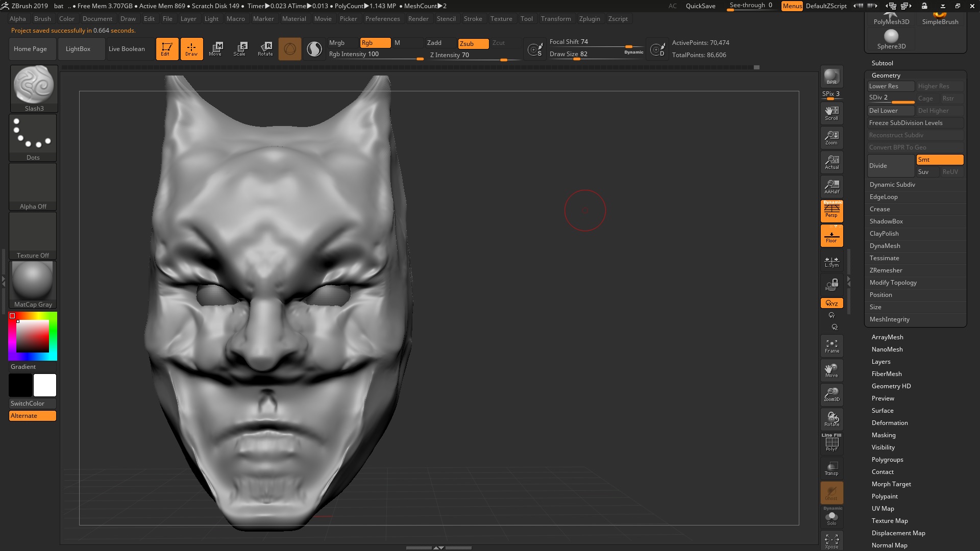
Task: Open LightBox browser
Action: click(81, 49)
